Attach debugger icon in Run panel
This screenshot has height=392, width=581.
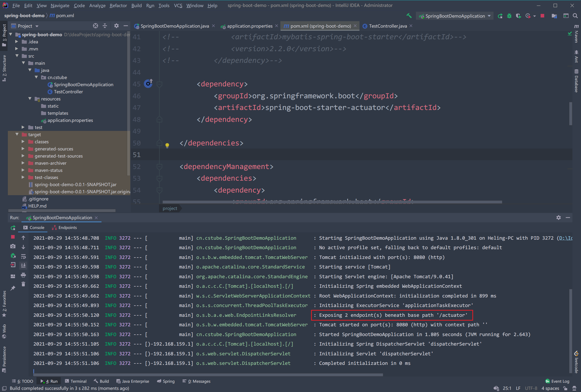(13, 256)
